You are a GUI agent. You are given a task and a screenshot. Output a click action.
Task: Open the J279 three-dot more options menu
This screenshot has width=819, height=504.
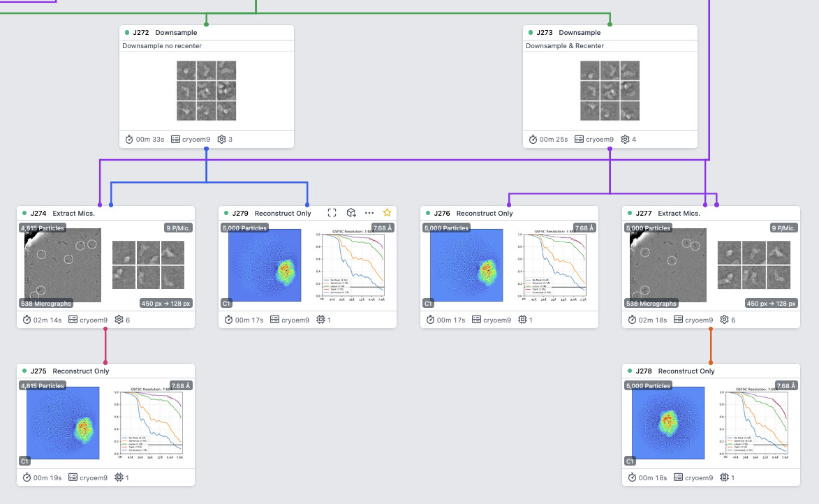[369, 213]
